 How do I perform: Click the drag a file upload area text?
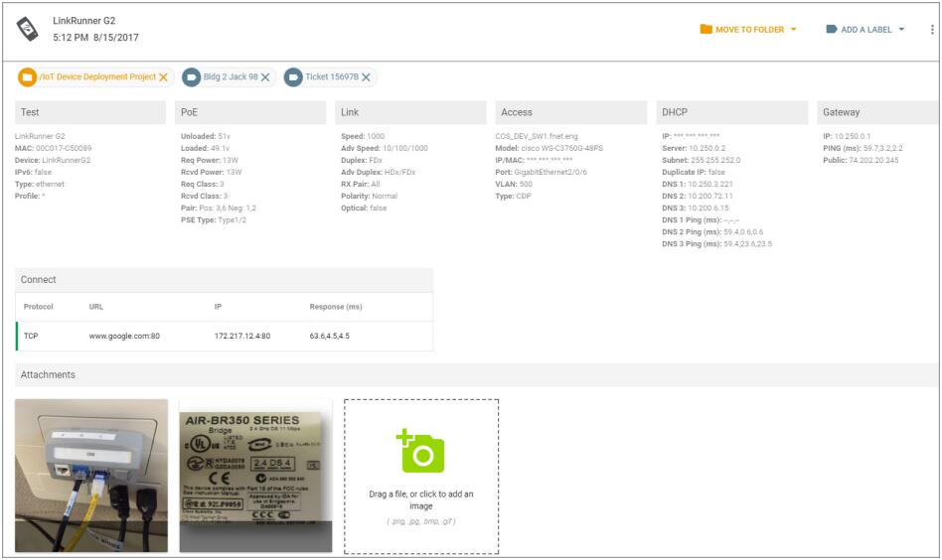(420, 499)
